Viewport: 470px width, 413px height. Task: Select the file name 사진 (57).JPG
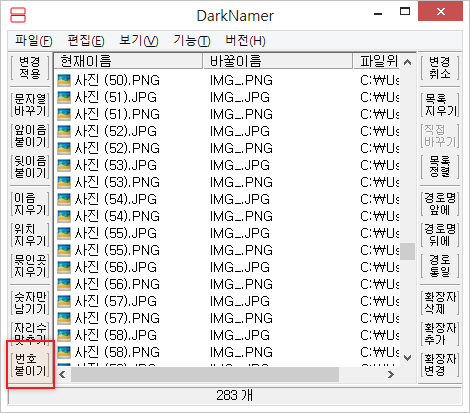(115, 301)
